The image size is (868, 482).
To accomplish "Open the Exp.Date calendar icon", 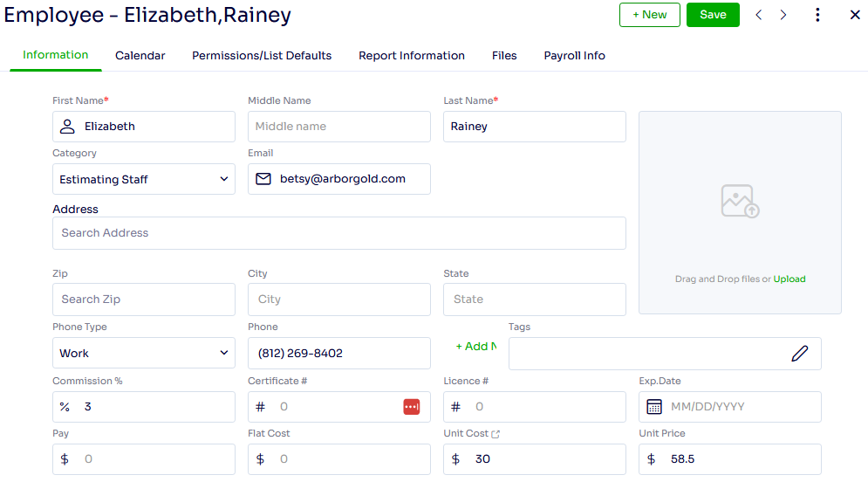I will tap(654, 407).
